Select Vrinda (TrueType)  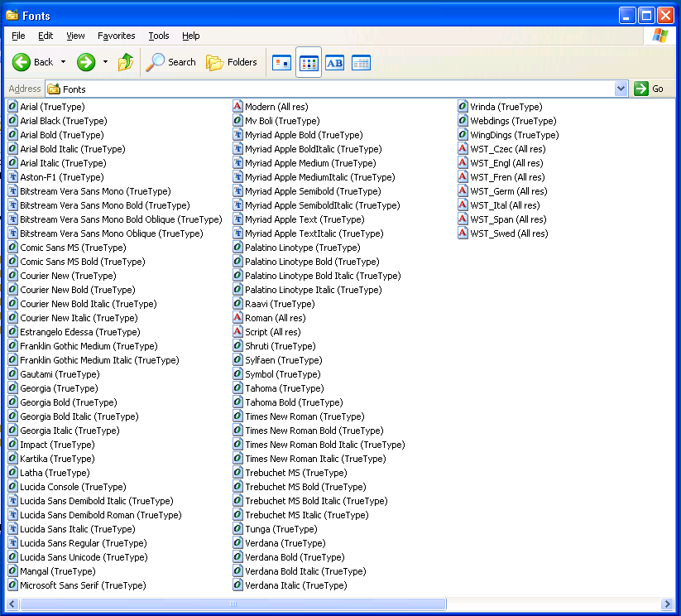click(x=506, y=107)
